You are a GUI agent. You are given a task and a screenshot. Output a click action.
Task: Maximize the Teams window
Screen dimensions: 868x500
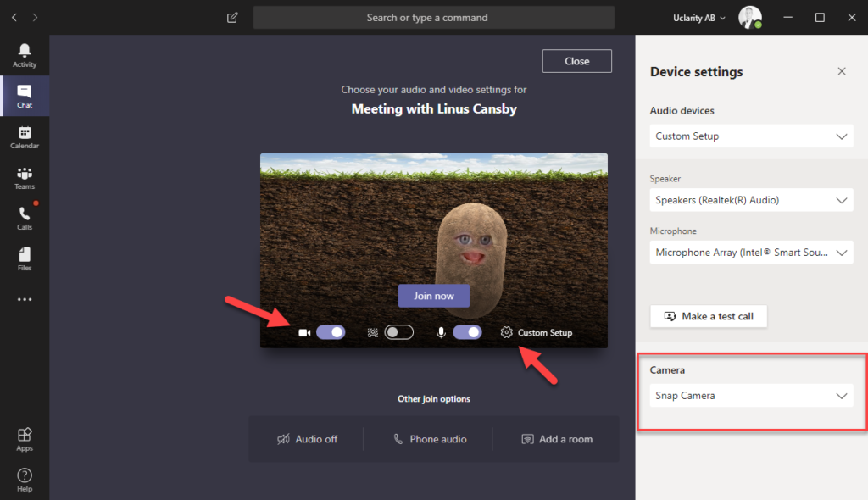pyautogui.click(x=820, y=18)
